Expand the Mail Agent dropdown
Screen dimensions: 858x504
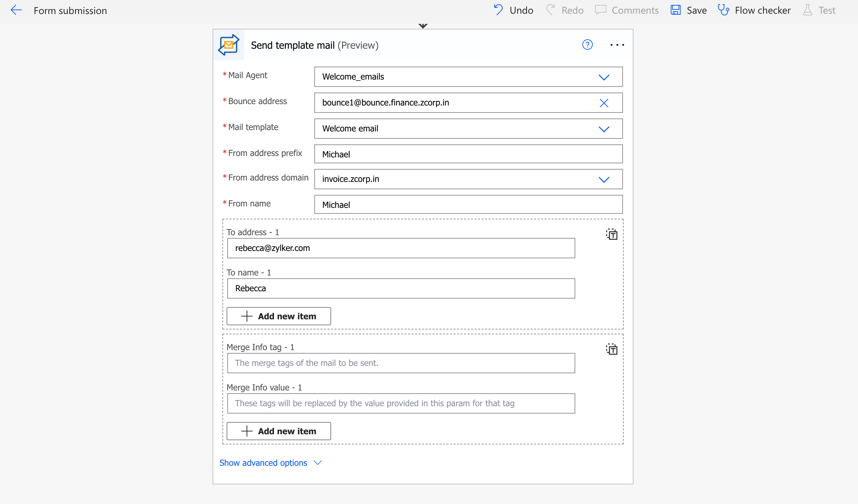coord(604,77)
